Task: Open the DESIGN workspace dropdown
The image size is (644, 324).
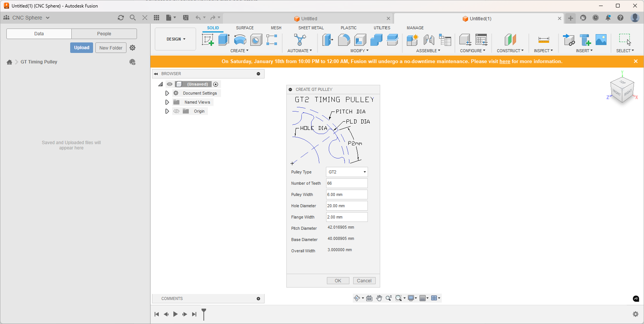Action: point(176,39)
